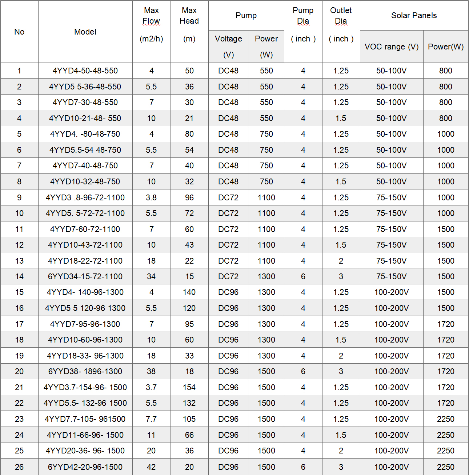Viewport: 469px width, 476px height.
Task: Click model 4YYD11-66-96- 1500
Action: [x=85, y=435]
